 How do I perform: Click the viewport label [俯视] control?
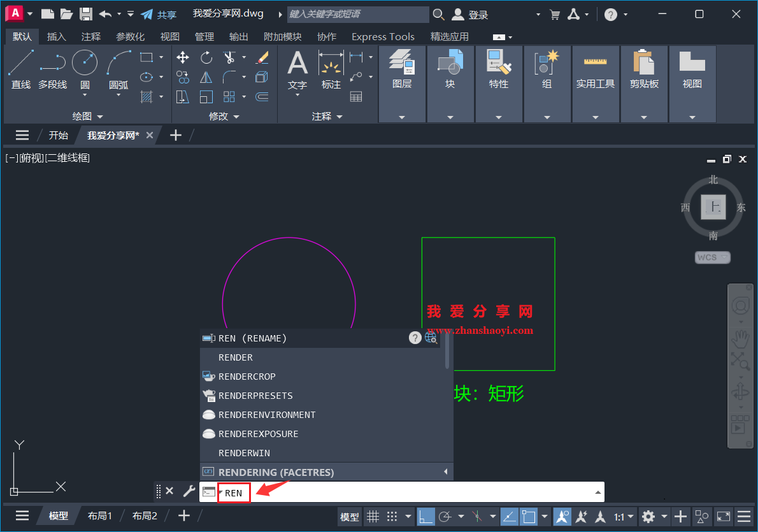point(31,157)
